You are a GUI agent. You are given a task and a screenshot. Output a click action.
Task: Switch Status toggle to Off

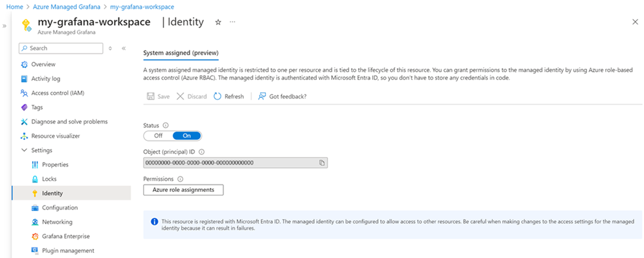pyautogui.click(x=158, y=136)
